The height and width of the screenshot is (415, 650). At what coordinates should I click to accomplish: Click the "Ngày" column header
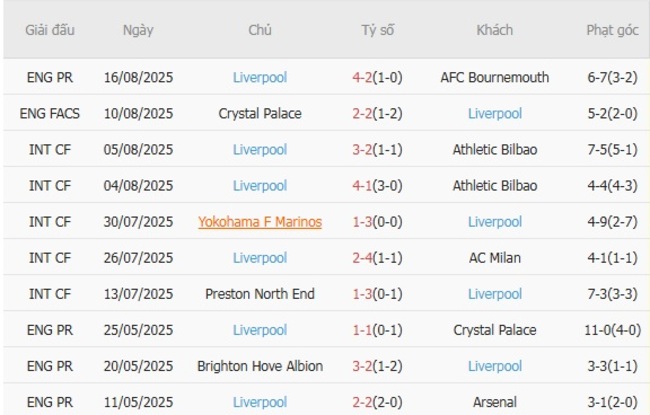click(x=138, y=30)
